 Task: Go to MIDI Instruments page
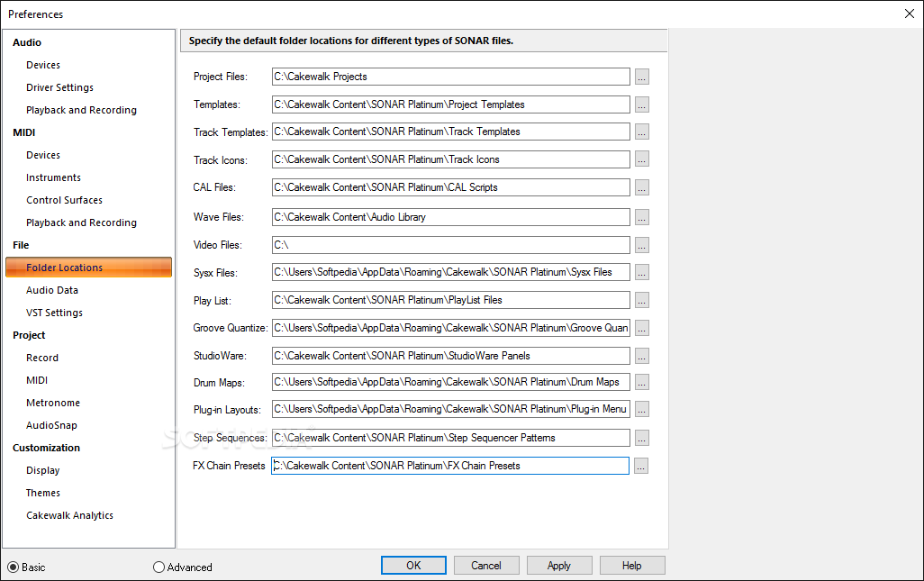53,177
